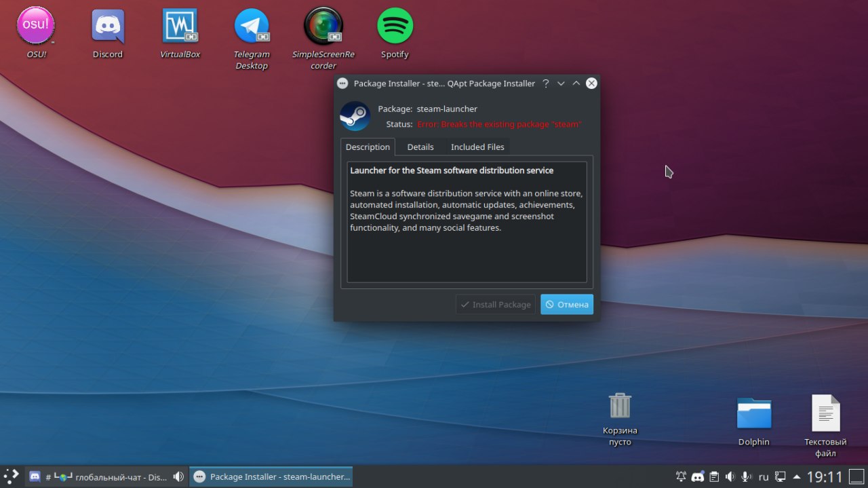Click the red error status text
Image resolution: width=868 pixels, height=488 pixels.
[x=499, y=124]
